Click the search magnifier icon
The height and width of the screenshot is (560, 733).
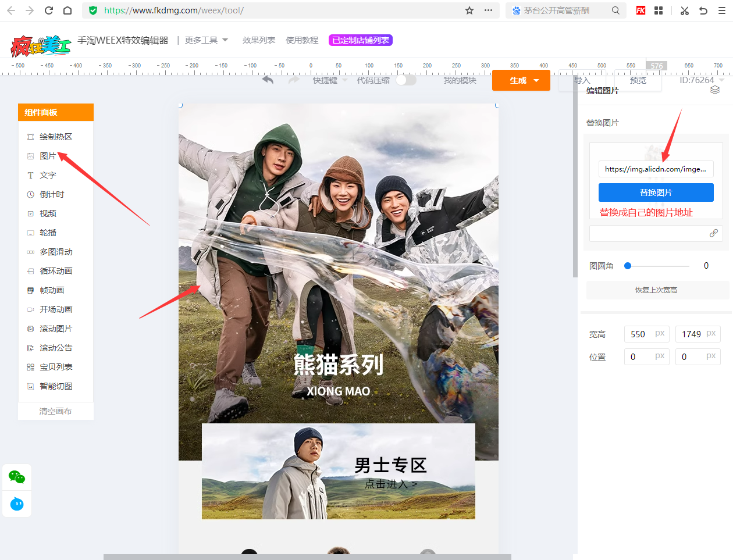(615, 10)
